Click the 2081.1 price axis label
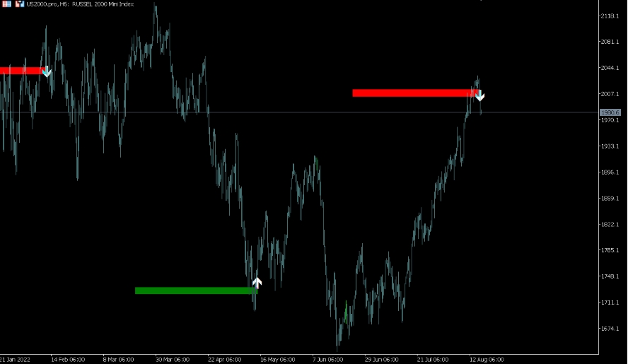 pos(610,42)
